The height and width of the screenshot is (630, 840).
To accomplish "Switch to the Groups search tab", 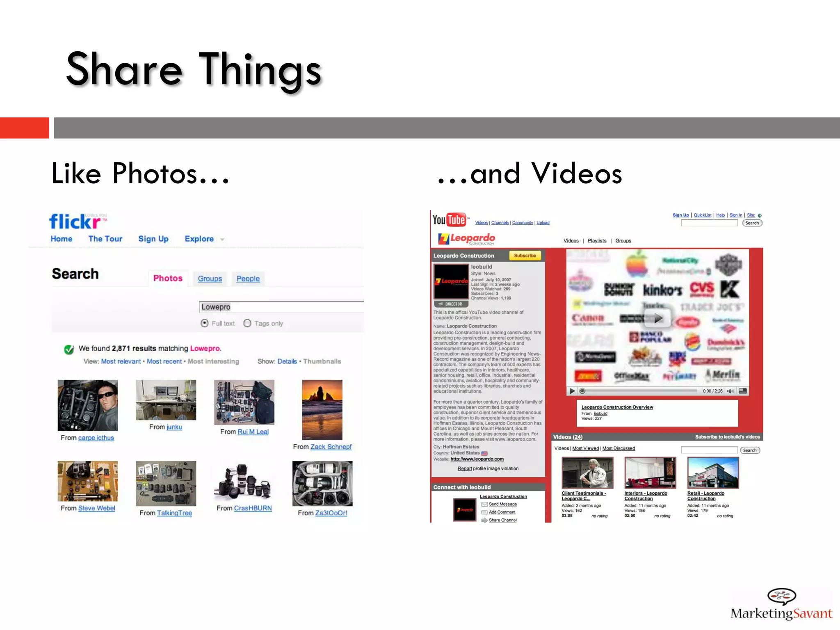I will [x=210, y=278].
